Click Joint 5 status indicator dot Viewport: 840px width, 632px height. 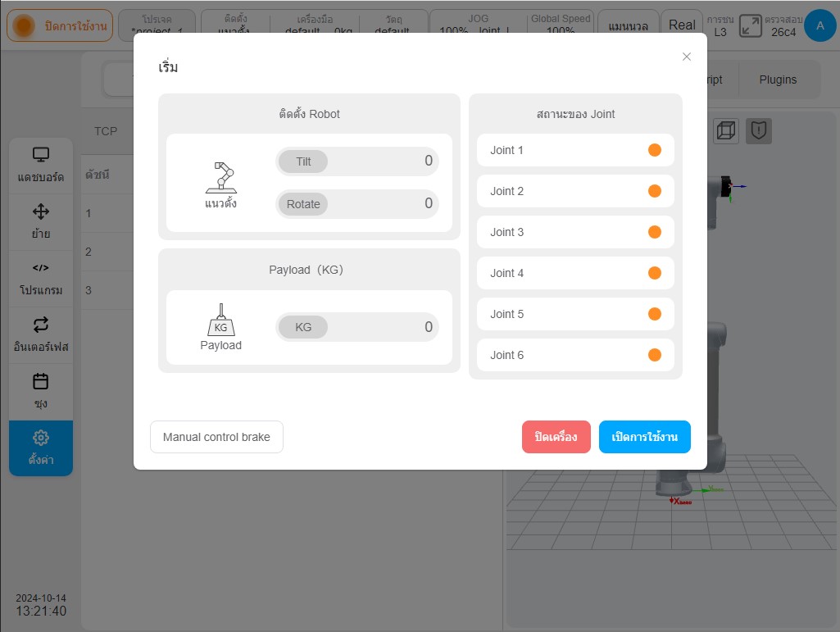click(x=655, y=314)
